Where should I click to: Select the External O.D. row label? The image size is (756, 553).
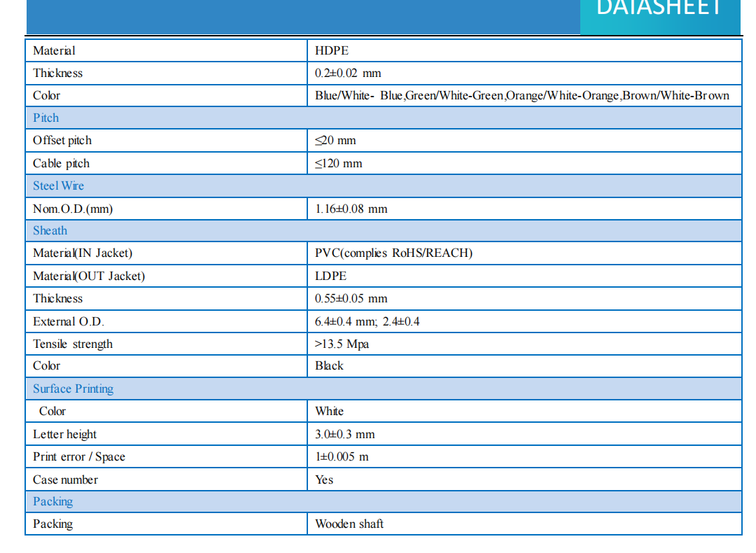(69, 321)
